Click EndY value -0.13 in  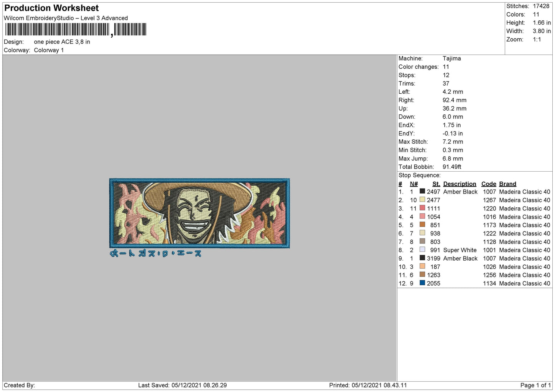click(452, 134)
